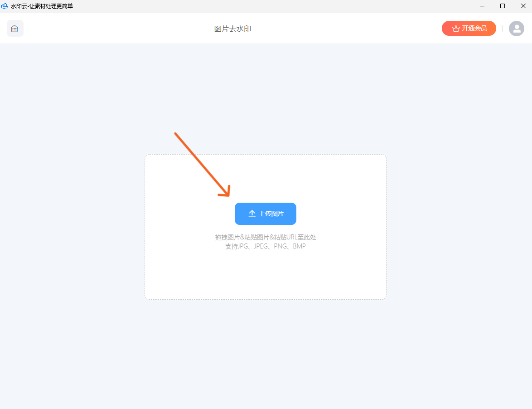Click the 水印云 cloud logo in title bar

coord(5,6)
